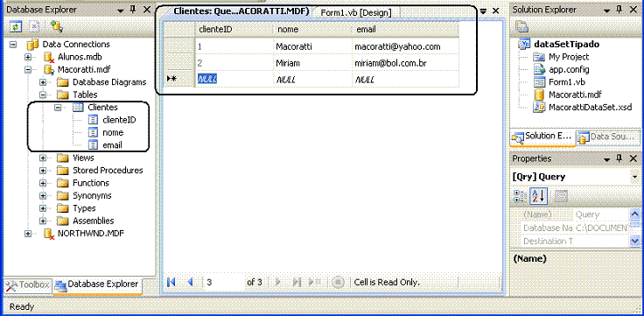Viewport: 644px width, 316px height.
Task: Click the next record navigator arrow
Action: coord(278,283)
